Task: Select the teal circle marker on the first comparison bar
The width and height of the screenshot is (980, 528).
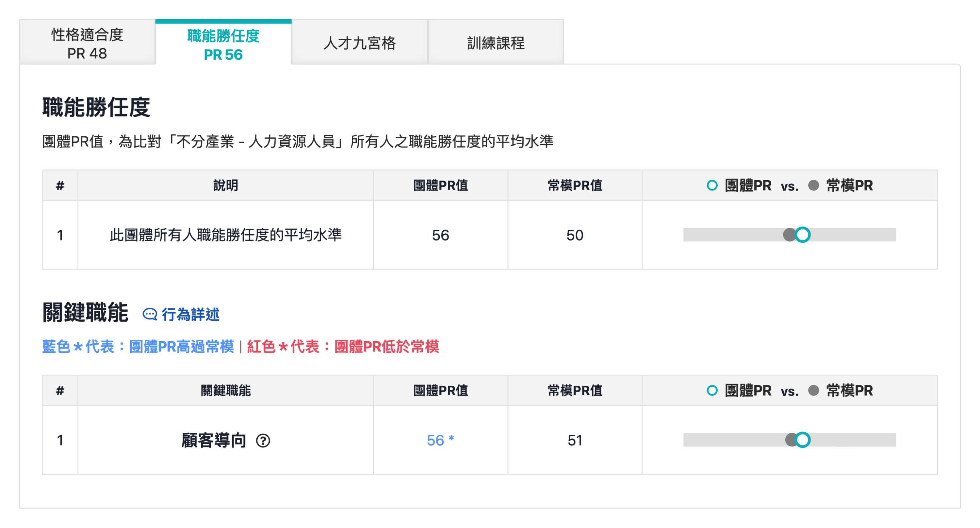Action: tap(803, 235)
